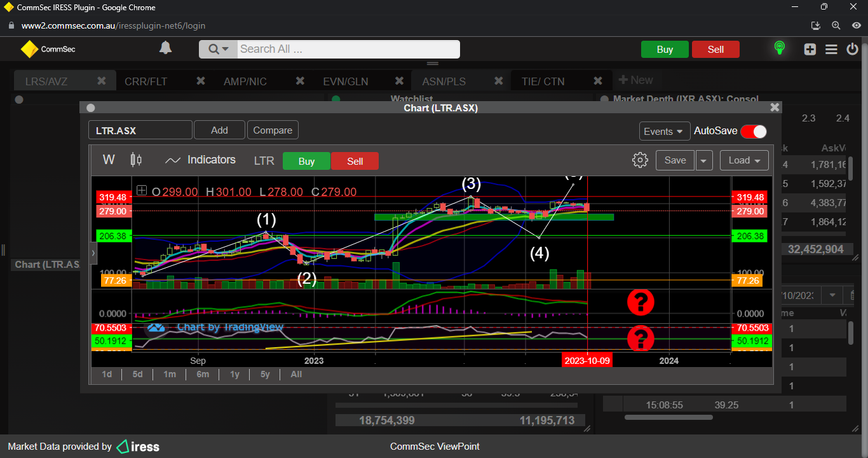The width and height of the screenshot is (868, 458).
Task: Switch to the ASN/PLS tab
Action: click(x=444, y=81)
